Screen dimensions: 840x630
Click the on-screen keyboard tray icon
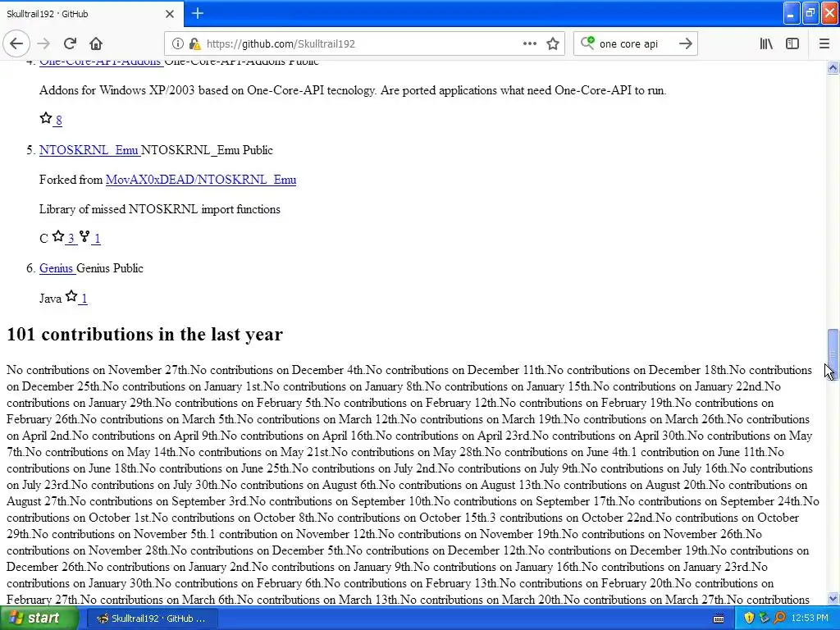click(x=719, y=619)
